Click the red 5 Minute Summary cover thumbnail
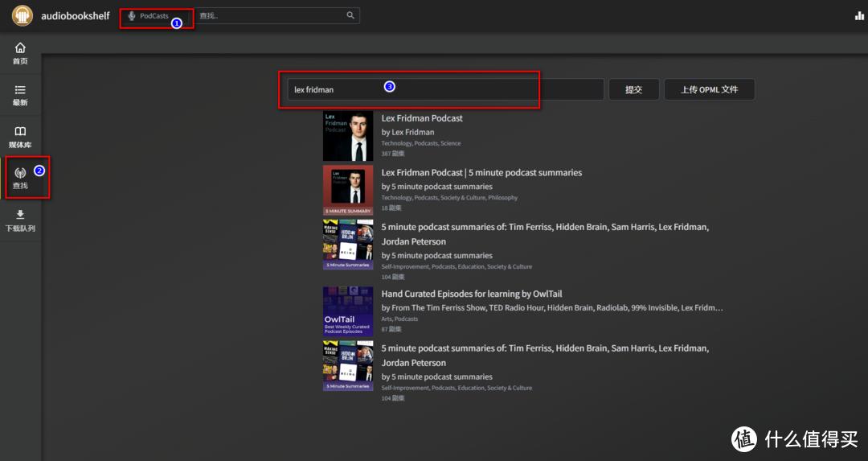The width and height of the screenshot is (868, 461). click(348, 190)
